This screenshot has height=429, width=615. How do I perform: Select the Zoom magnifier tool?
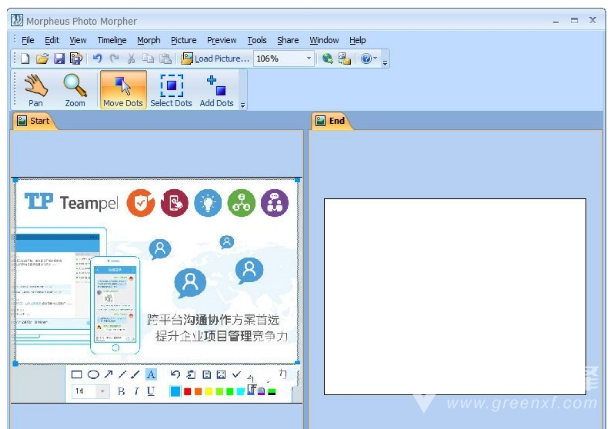[x=75, y=90]
